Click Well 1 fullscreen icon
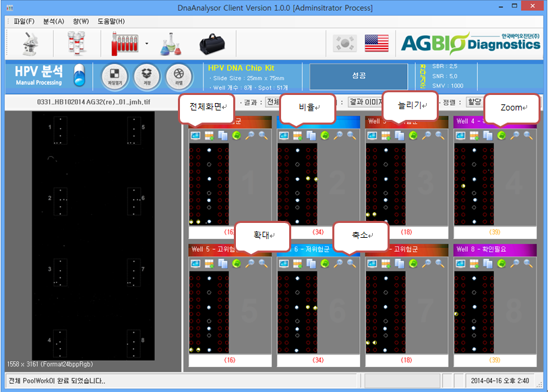 (195, 135)
